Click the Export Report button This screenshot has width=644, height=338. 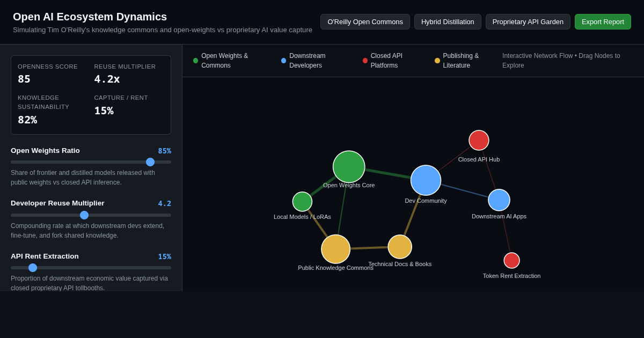pos(603,22)
